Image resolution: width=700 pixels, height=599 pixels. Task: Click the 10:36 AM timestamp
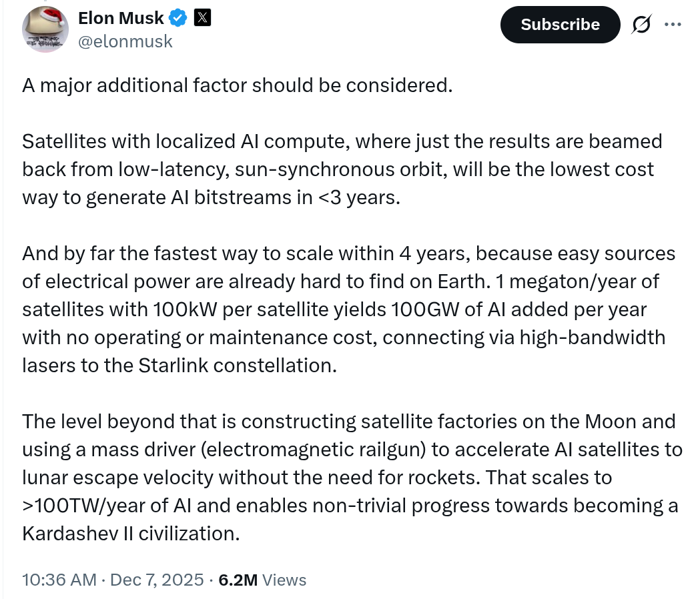59,580
